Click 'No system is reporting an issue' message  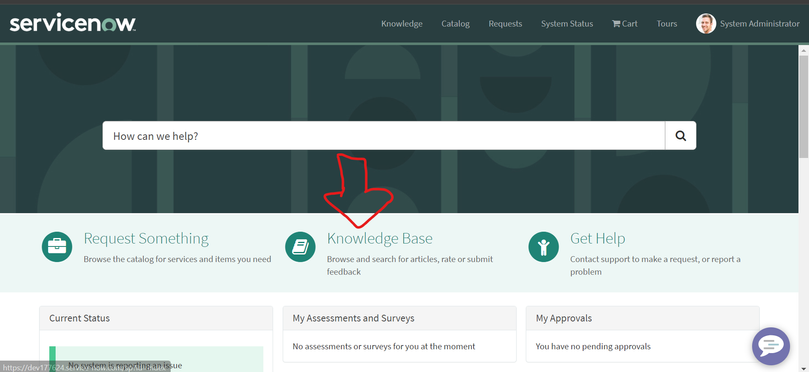point(125,365)
